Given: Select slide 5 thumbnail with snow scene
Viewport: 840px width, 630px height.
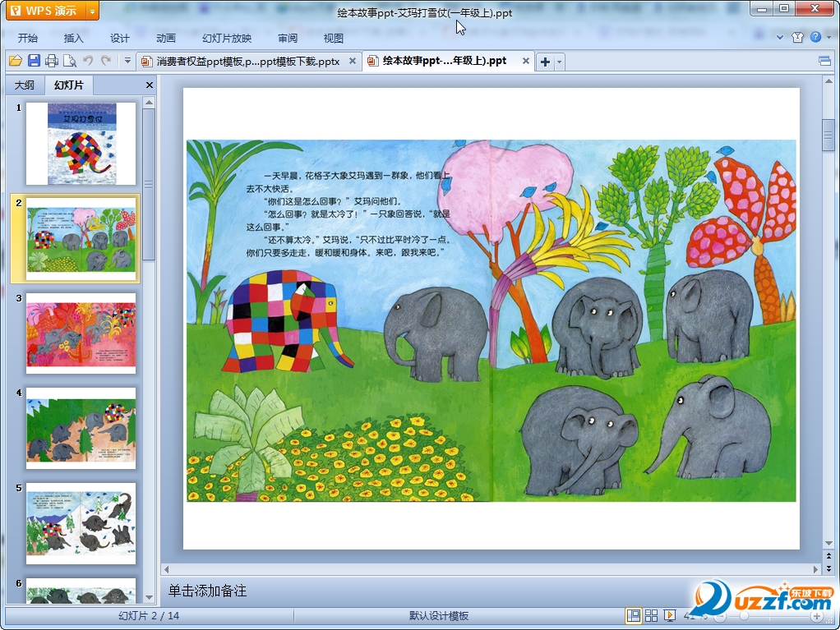Looking at the screenshot, I should tap(81, 523).
